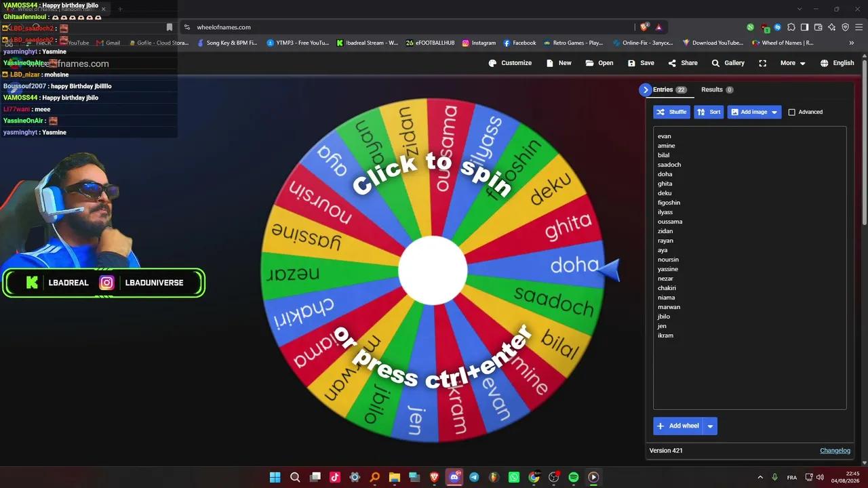
Task: Click the entry 'saadoch' in the list
Action: (669, 165)
